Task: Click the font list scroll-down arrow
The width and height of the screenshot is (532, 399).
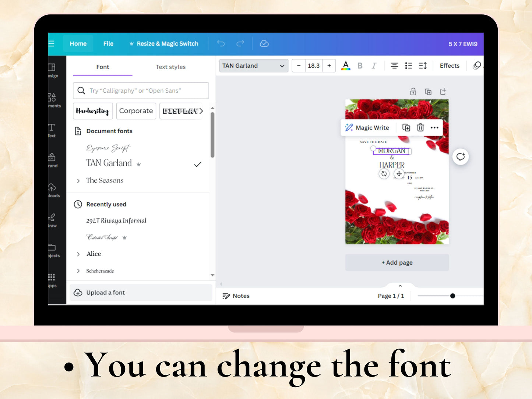Action: pyautogui.click(x=212, y=275)
